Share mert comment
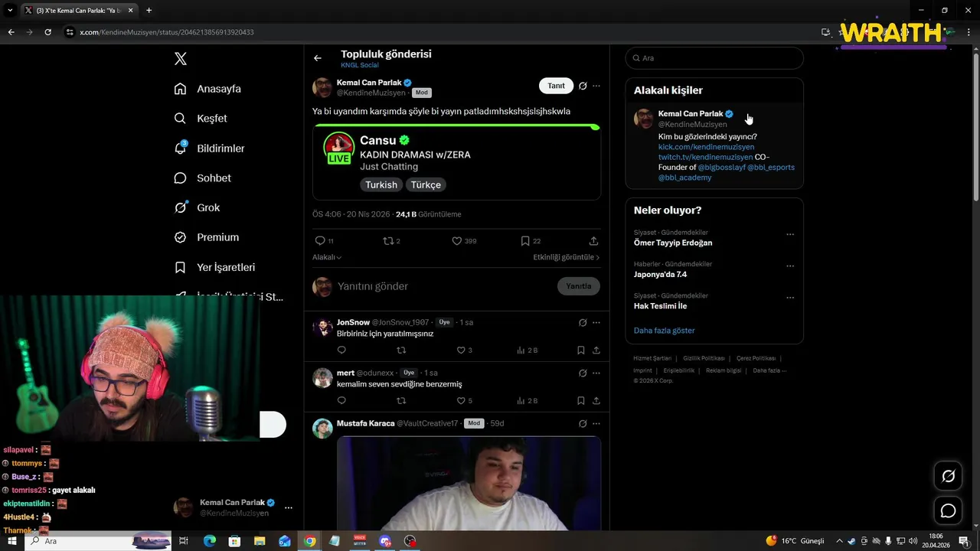 [596, 401]
